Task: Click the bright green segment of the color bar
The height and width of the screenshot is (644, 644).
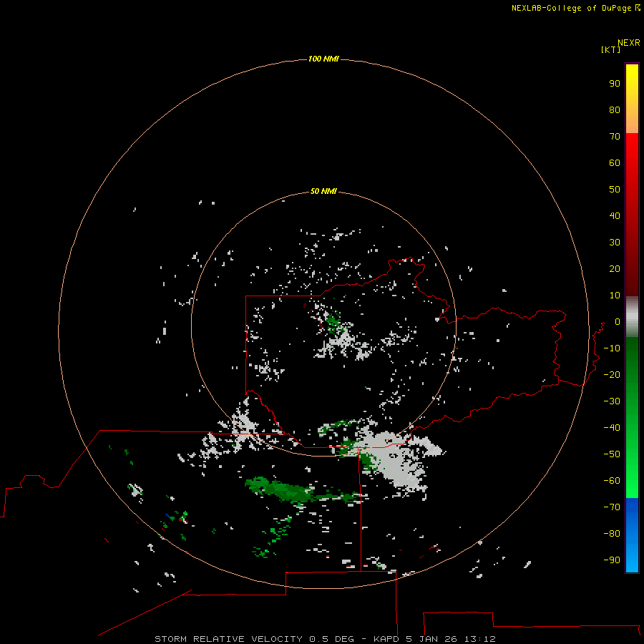Action: click(632, 417)
